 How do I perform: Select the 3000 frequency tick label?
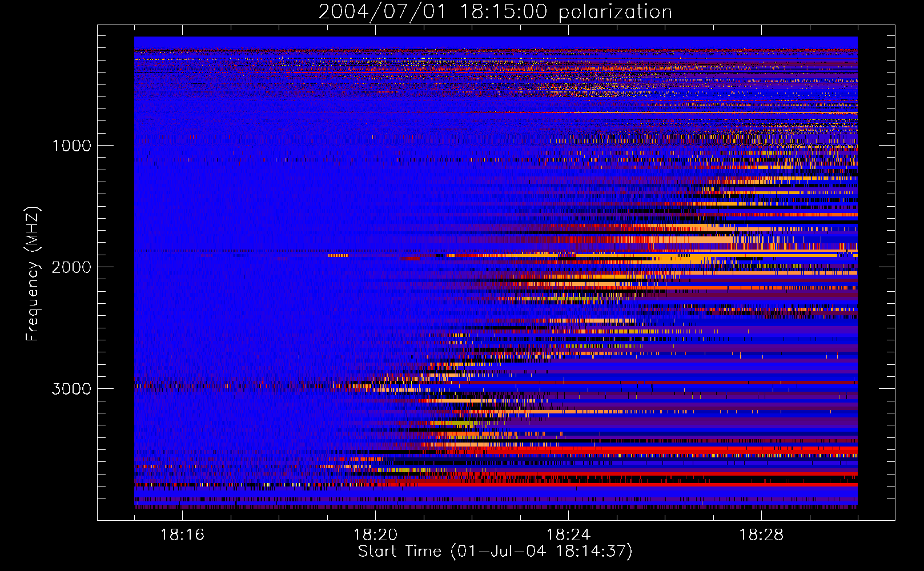tap(71, 389)
